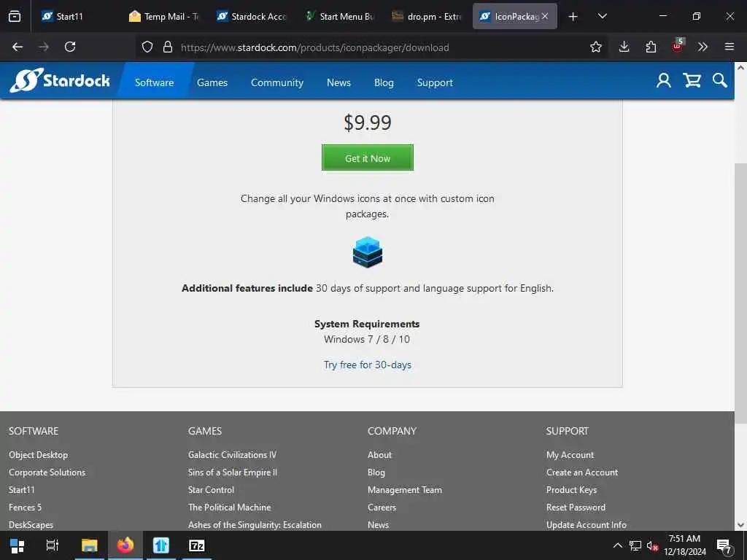Open Galactic Civilizations IV link
Viewport: 747px width, 560px height.
(232, 455)
